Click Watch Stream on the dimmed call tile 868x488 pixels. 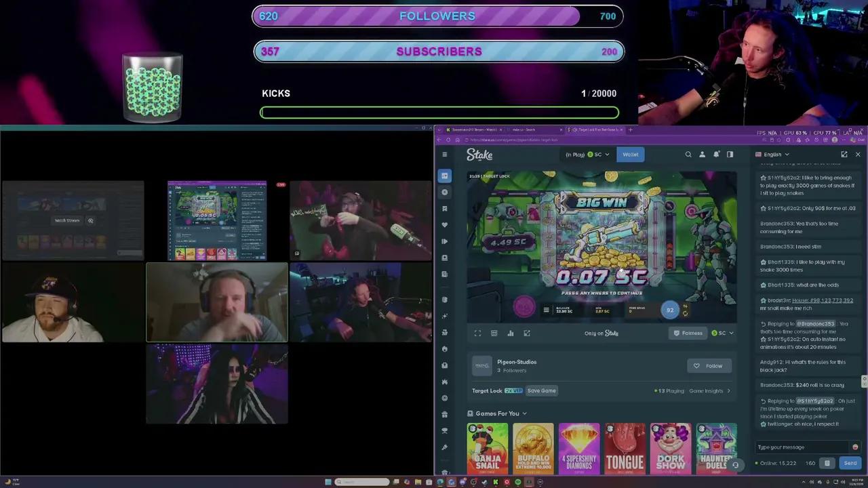67,220
